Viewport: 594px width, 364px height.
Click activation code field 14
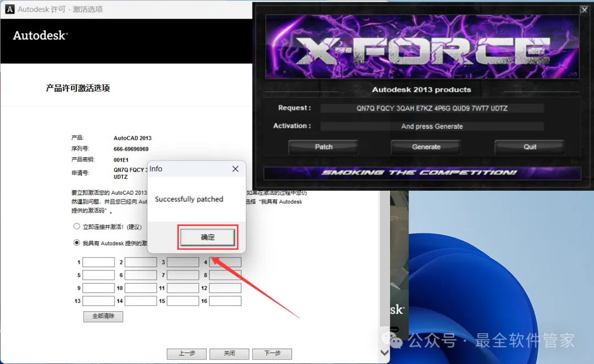point(141,301)
